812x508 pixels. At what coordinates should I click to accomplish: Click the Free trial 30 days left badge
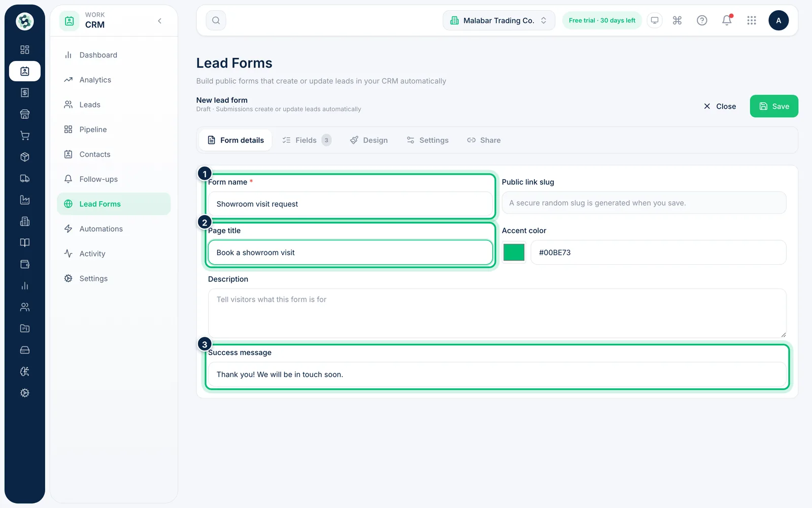point(602,20)
